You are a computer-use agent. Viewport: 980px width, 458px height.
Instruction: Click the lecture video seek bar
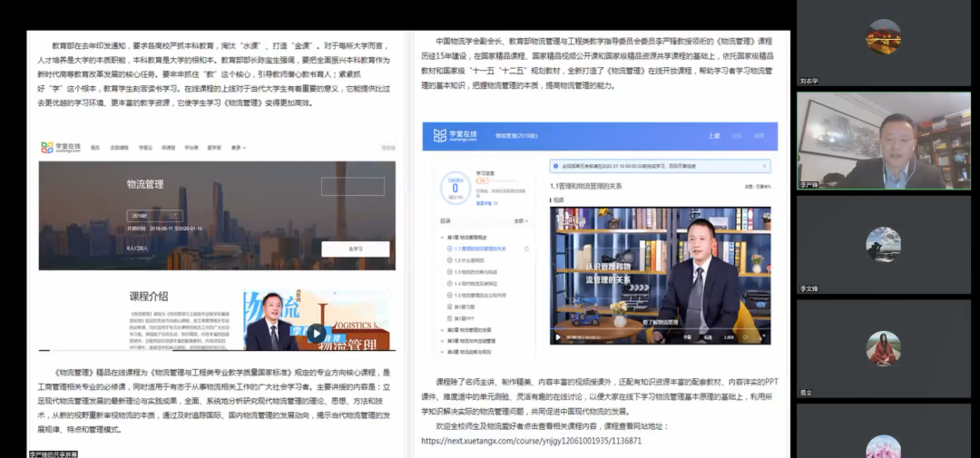(x=660, y=329)
